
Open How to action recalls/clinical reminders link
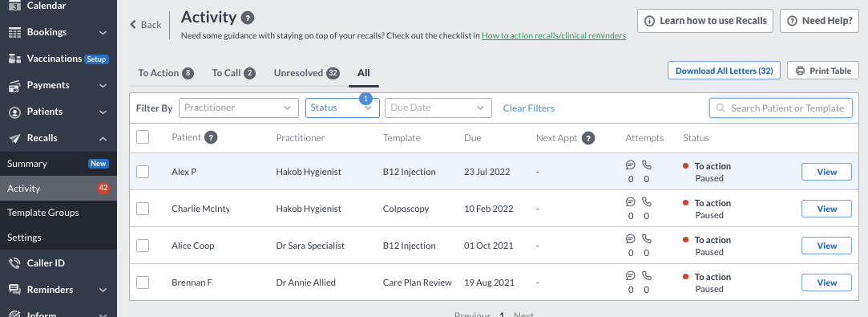[x=554, y=35]
